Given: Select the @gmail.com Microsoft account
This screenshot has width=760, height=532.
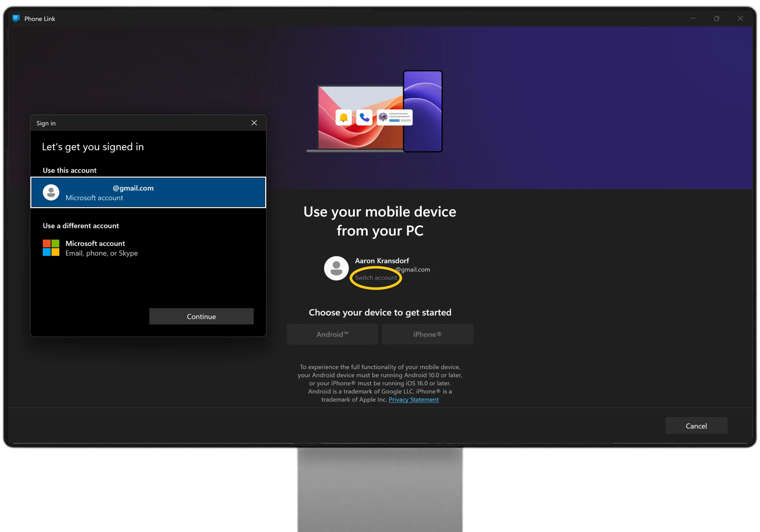Looking at the screenshot, I should click(148, 192).
